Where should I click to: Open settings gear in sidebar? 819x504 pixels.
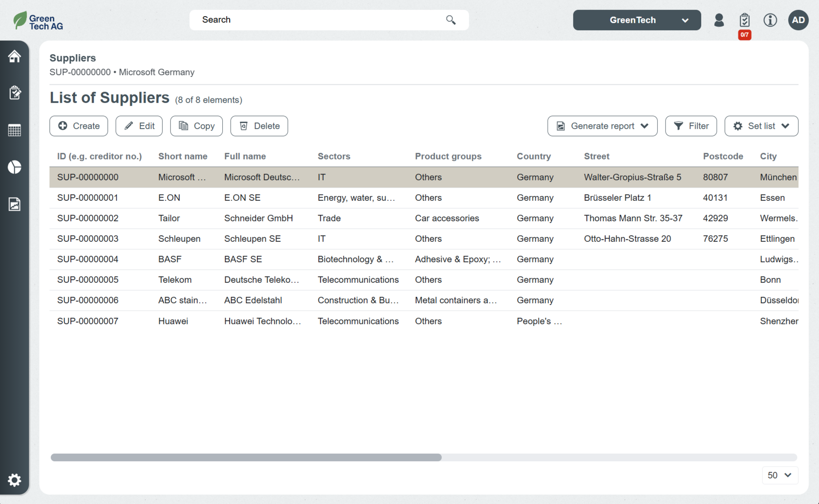click(x=15, y=480)
